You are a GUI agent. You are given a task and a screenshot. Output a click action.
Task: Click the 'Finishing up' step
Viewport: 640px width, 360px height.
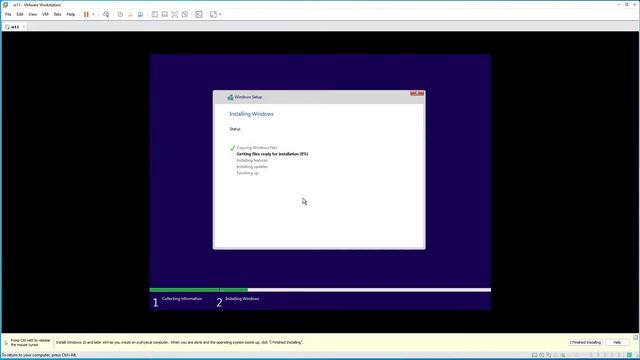click(247, 173)
